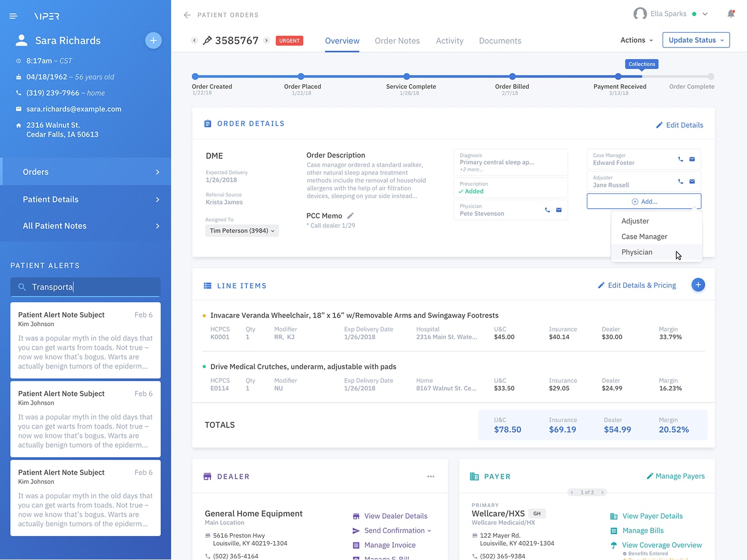
Task: Email physician Pete Stevenson
Action: pyautogui.click(x=559, y=210)
